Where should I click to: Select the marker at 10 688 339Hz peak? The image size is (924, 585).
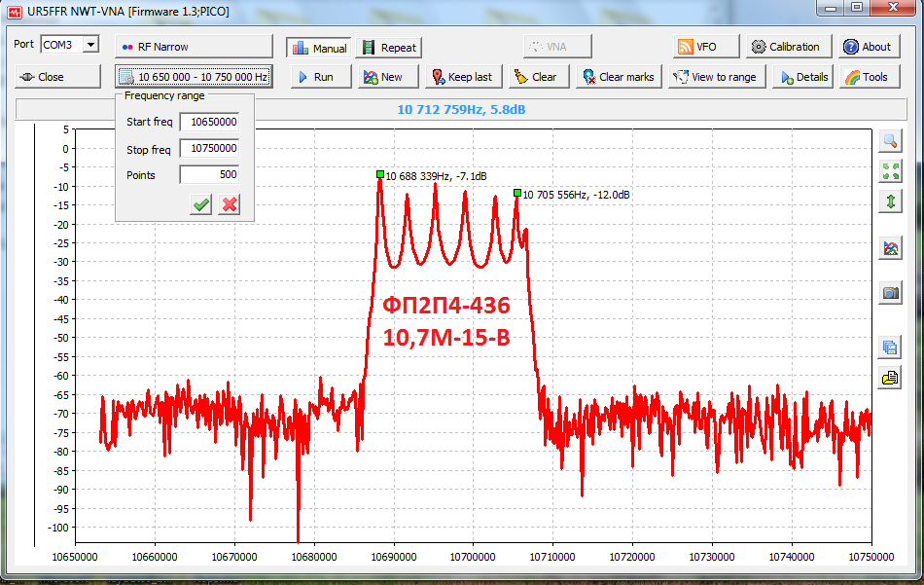[x=380, y=174]
